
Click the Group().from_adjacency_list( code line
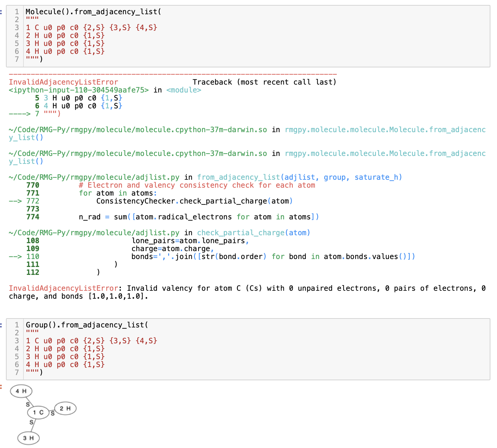[87, 325]
